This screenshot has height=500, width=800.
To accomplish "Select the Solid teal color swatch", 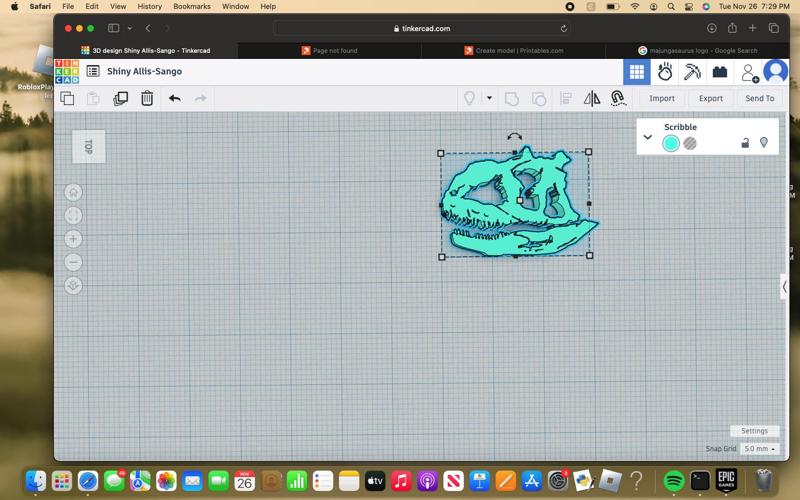I will pyautogui.click(x=670, y=144).
